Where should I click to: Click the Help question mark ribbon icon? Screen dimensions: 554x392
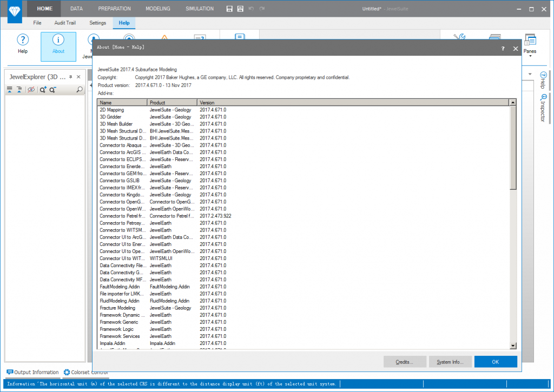point(23,40)
